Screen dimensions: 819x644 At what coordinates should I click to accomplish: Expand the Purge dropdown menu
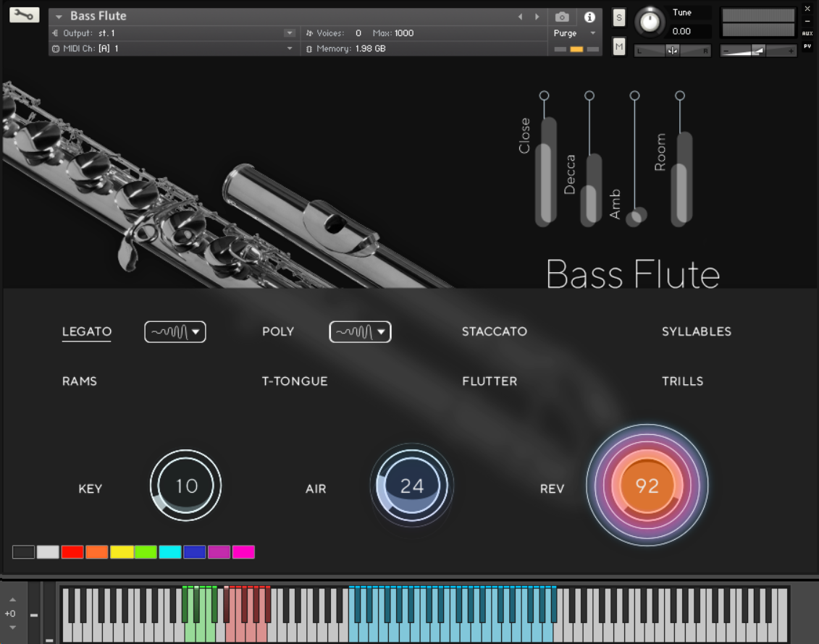pos(593,33)
